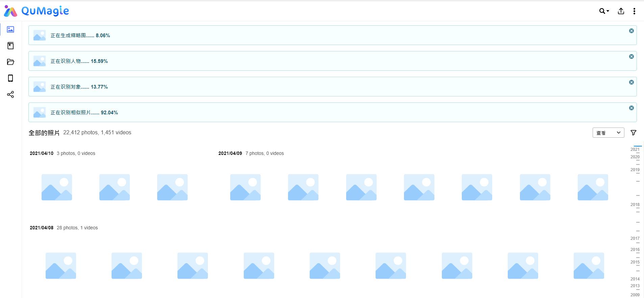Select the 2021/04/09 date heading
The image size is (644, 298).
[x=230, y=153]
